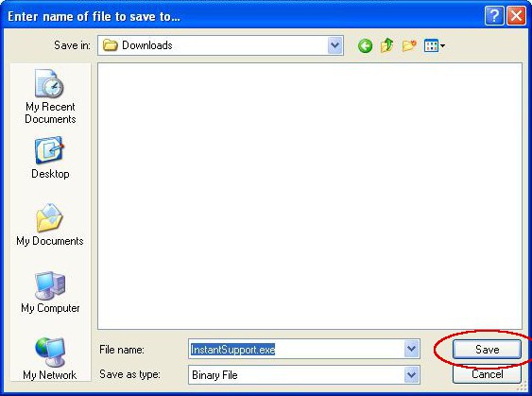
Task: Close the save dialog with X
Action: 516,16
